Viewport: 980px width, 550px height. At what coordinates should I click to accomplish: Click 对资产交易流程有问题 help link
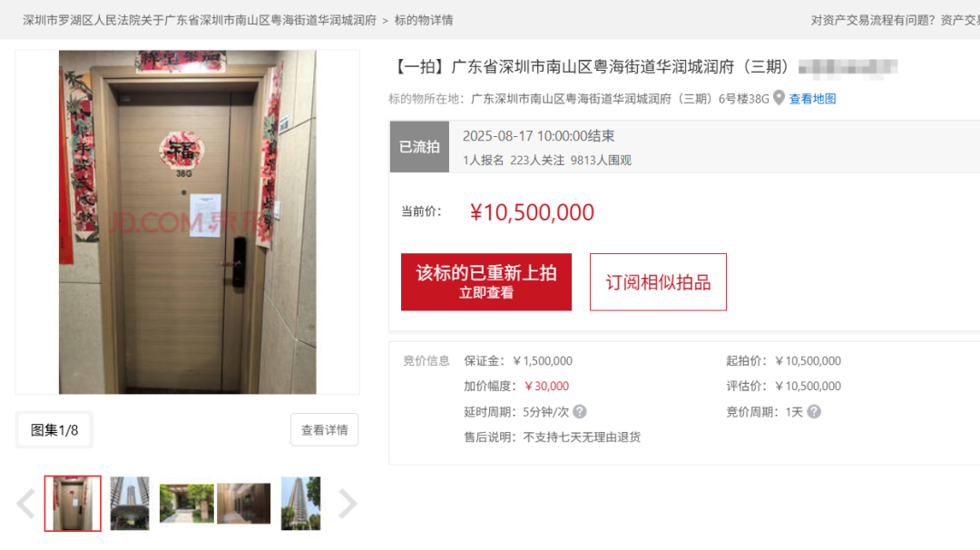pos(873,21)
